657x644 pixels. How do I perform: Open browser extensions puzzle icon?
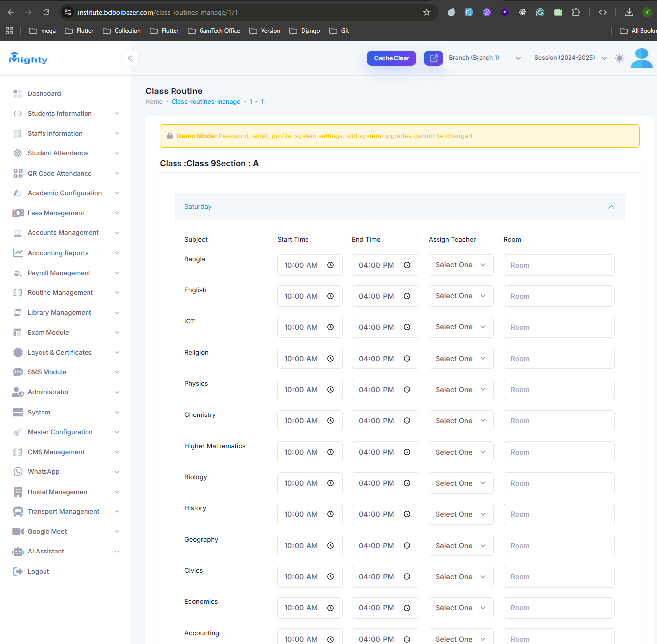576,12
